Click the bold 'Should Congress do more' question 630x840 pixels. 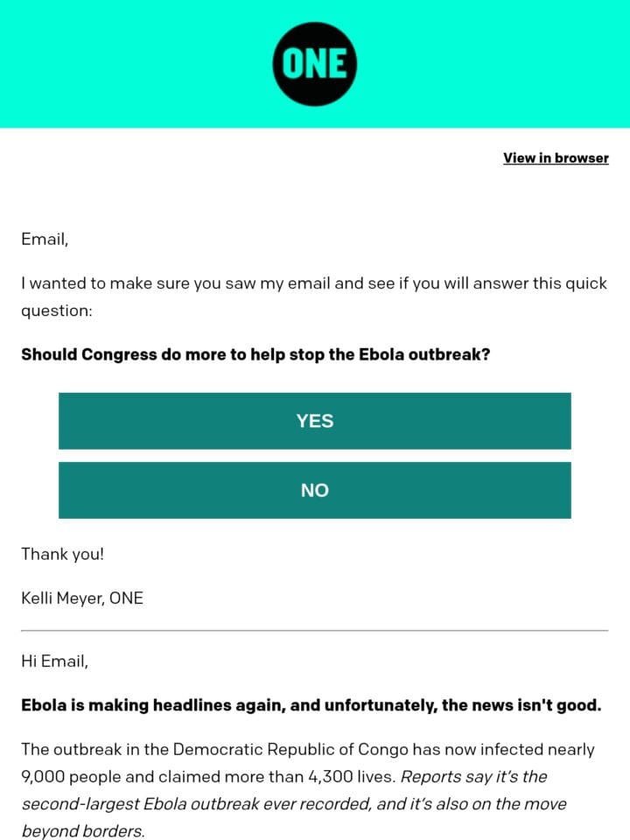(255, 354)
